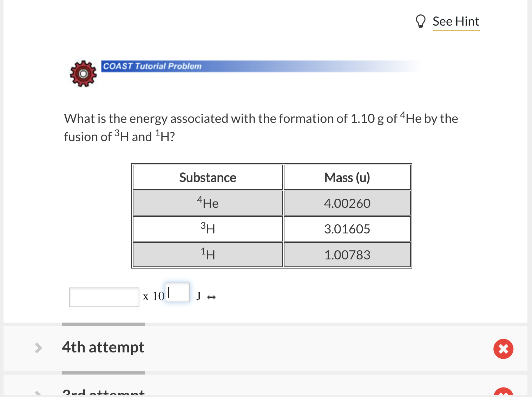The image size is (532, 397).
Task: Click the red X status icon on 4th attempt
Action: click(503, 349)
